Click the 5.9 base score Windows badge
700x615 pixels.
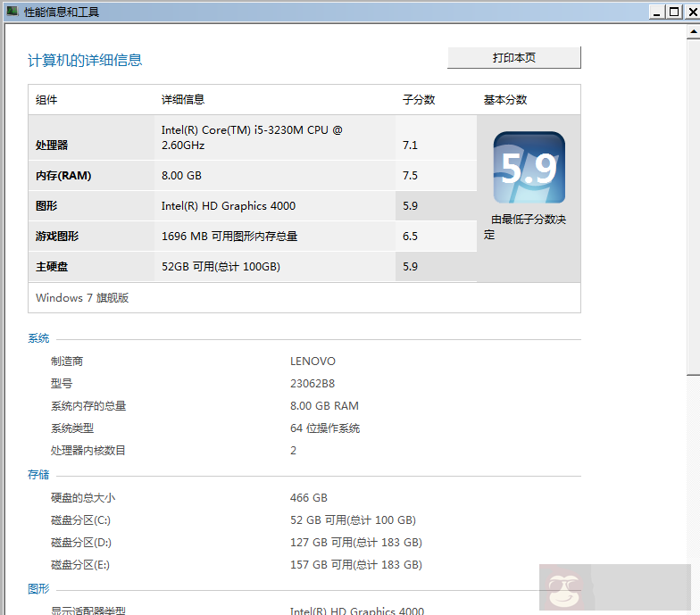(529, 168)
